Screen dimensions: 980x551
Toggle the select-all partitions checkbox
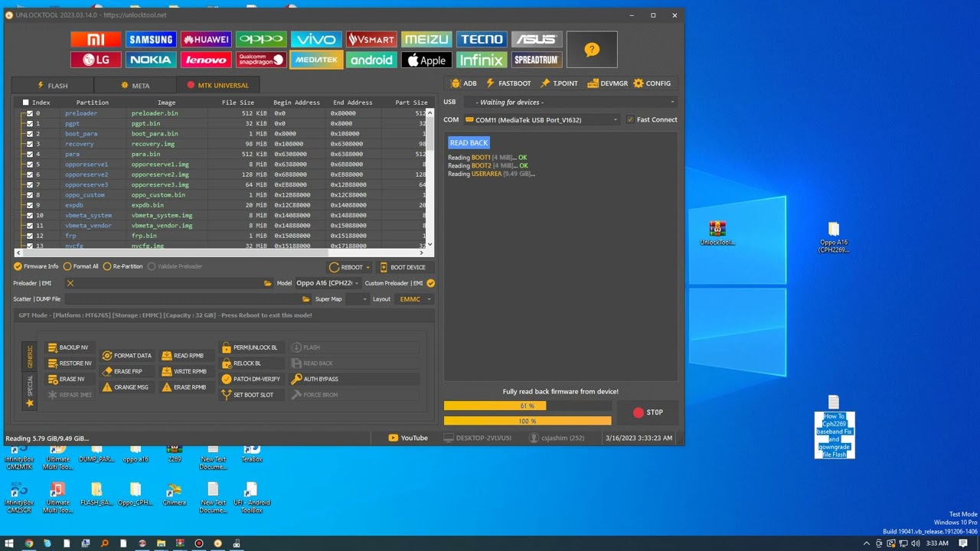[x=25, y=103]
